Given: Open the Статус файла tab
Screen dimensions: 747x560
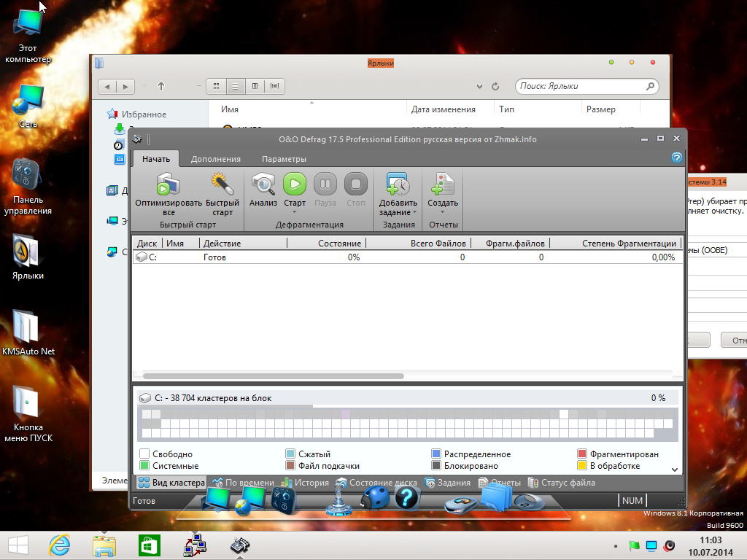Looking at the screenshot, I should click(562, 483).
